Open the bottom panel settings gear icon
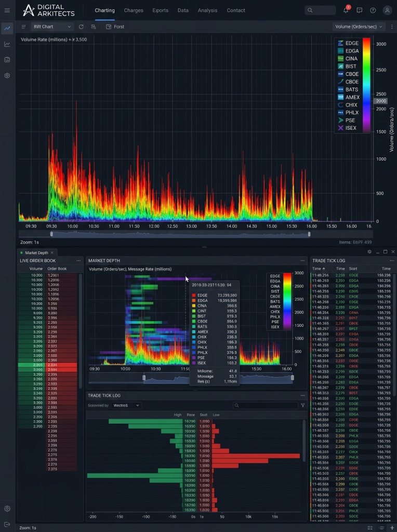 point(369,252)
